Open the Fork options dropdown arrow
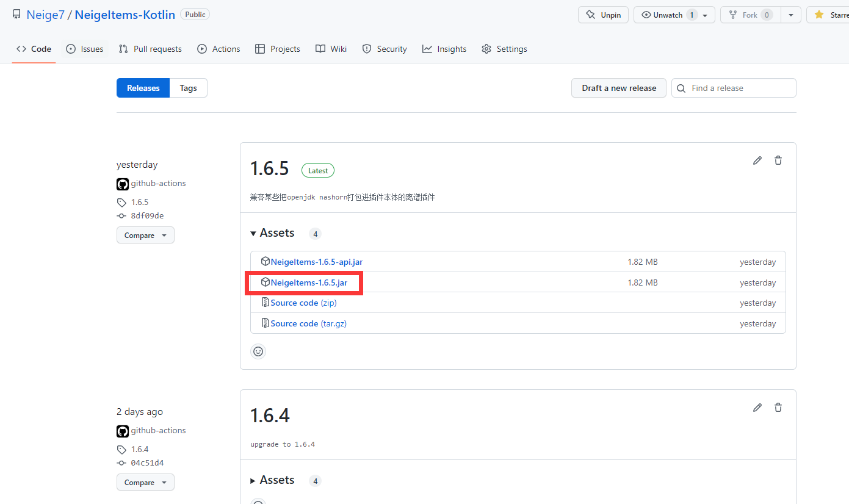This screenshot has height=504, width=849. (x=791, y=15)
